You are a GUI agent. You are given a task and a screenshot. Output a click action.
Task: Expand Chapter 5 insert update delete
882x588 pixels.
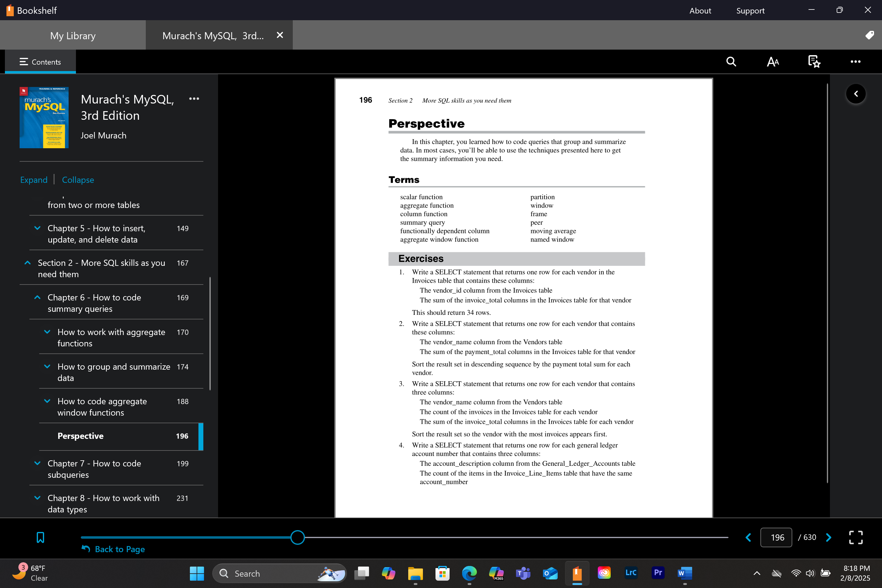click(x=37, y=228)
